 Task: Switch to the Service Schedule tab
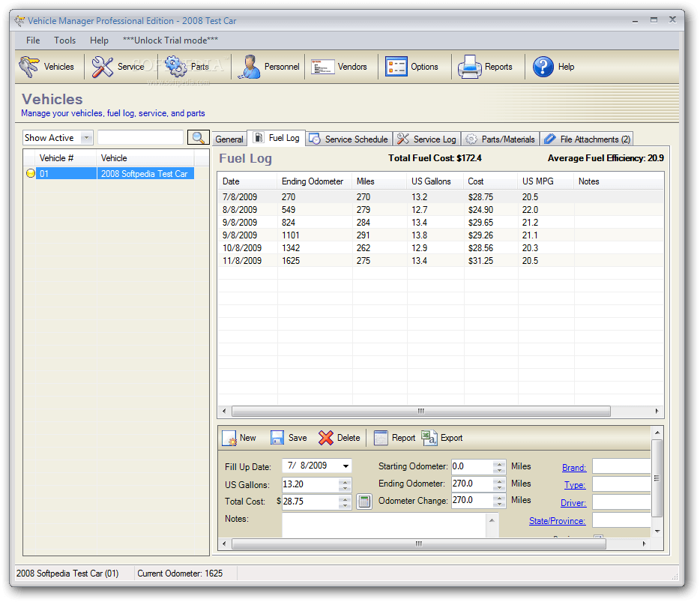[349, 138]
